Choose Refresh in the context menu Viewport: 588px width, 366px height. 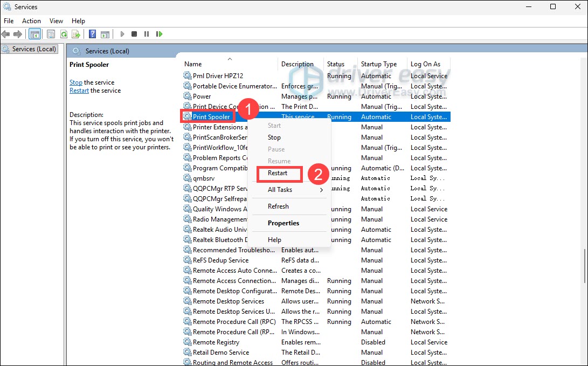tap(289, 206)
